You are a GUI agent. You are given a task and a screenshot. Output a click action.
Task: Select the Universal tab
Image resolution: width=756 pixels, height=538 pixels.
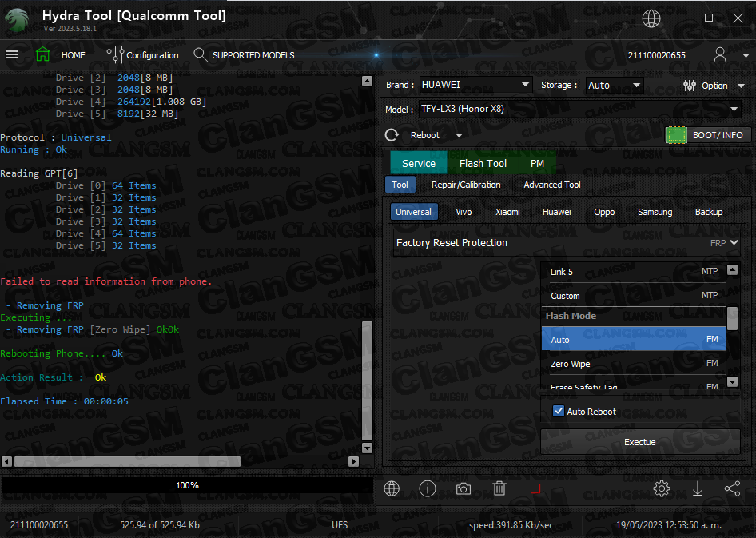point(414,212)
